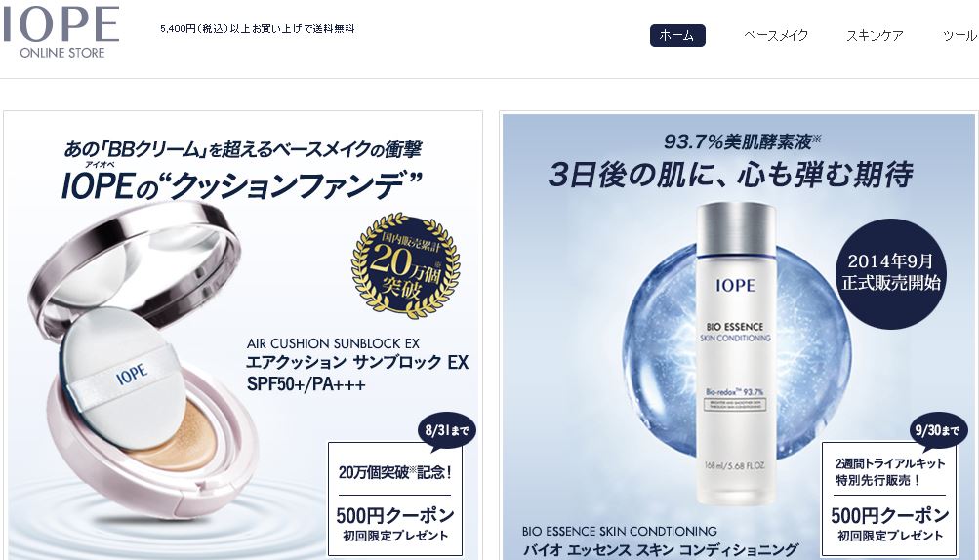Click the IOPE Online Store logo
The image size is (979, 560).
point(61,32)
